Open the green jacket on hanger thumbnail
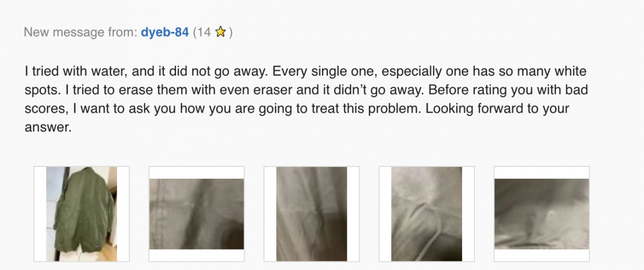The width and height of the screenshot is (644, 270). [x=82, y=214]
